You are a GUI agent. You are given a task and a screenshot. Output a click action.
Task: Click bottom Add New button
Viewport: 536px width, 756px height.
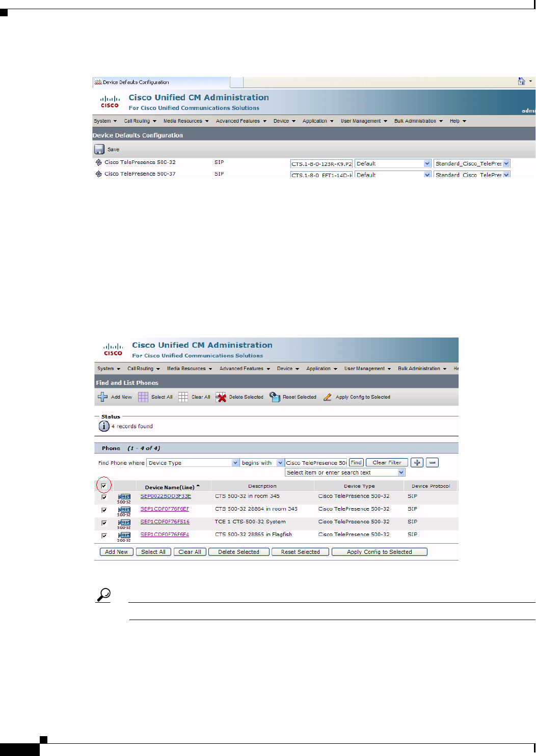(117, 552)
